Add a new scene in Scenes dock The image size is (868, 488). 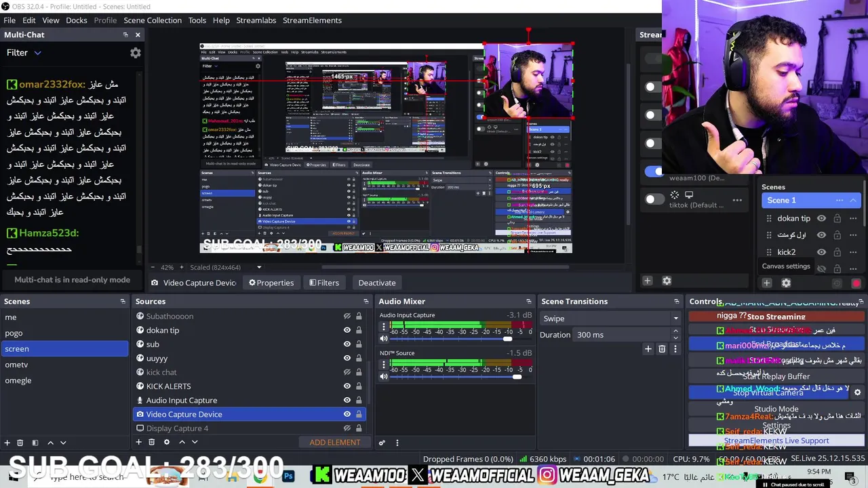coord(7,443)
